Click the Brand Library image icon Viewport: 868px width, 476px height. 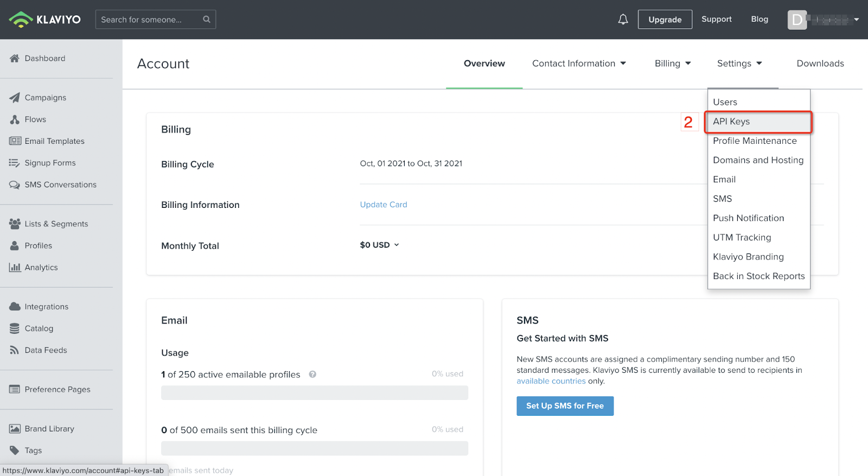coord(15,429)
